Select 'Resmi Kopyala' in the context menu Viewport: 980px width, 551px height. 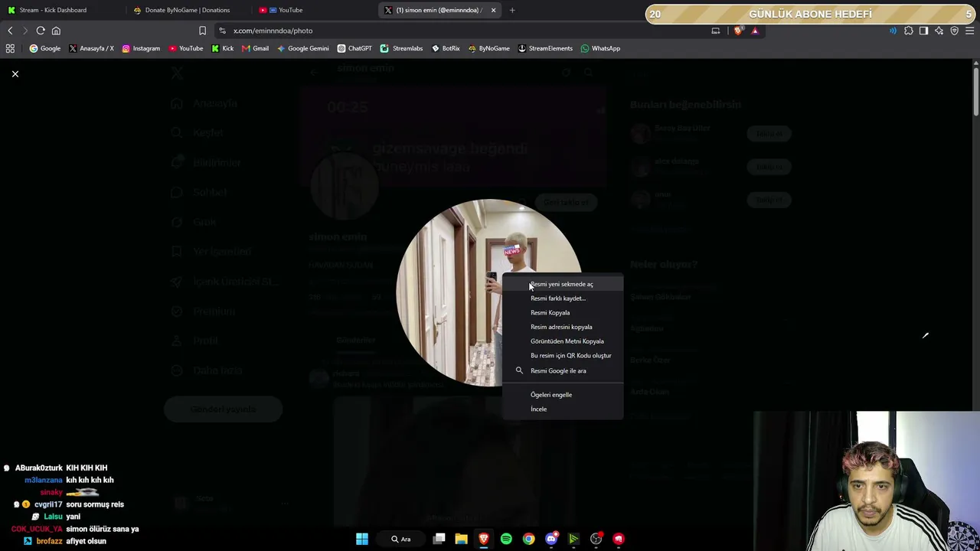(563, 312)
